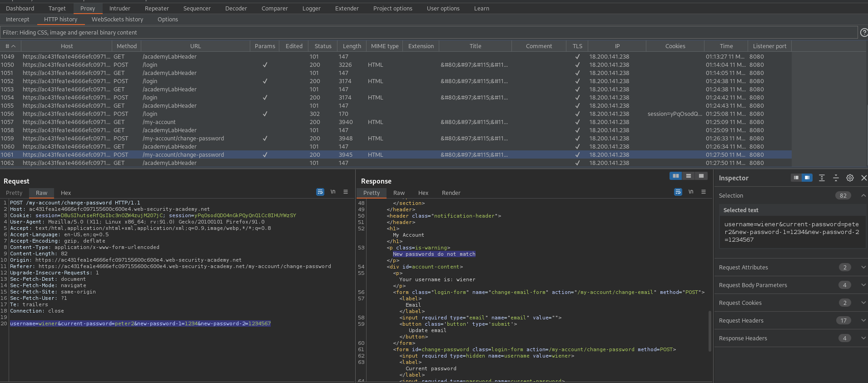The width and height of the screenshot is (868, 383).
Task: Open filter help question mark icon
Action: pos(864,32)
